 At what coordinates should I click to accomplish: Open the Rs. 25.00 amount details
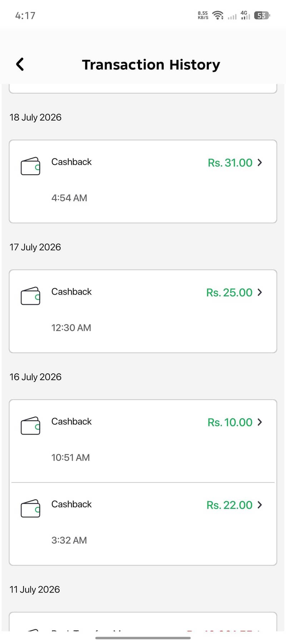(x=230, y=293)
